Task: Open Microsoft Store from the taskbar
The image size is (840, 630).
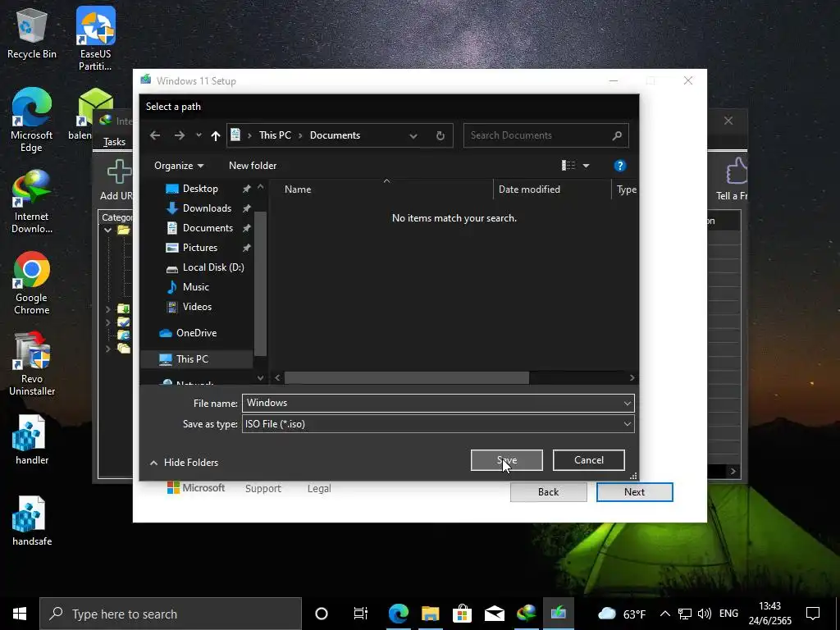Action: [462, 614]
